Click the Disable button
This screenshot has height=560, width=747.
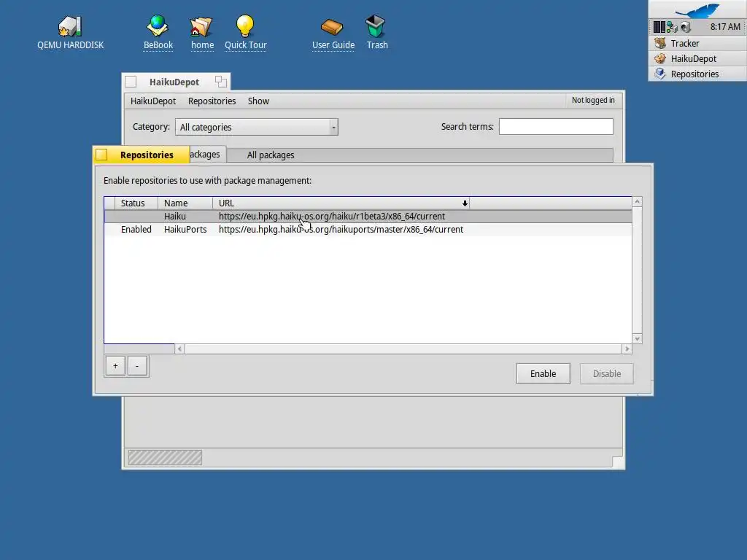tap(606, 374)
